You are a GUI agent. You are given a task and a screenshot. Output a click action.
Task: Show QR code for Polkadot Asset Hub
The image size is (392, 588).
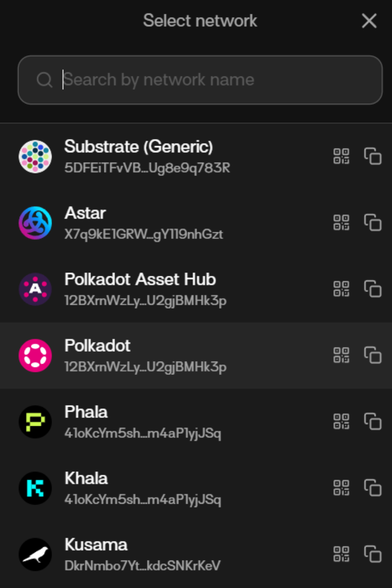[x=341, y=289]
